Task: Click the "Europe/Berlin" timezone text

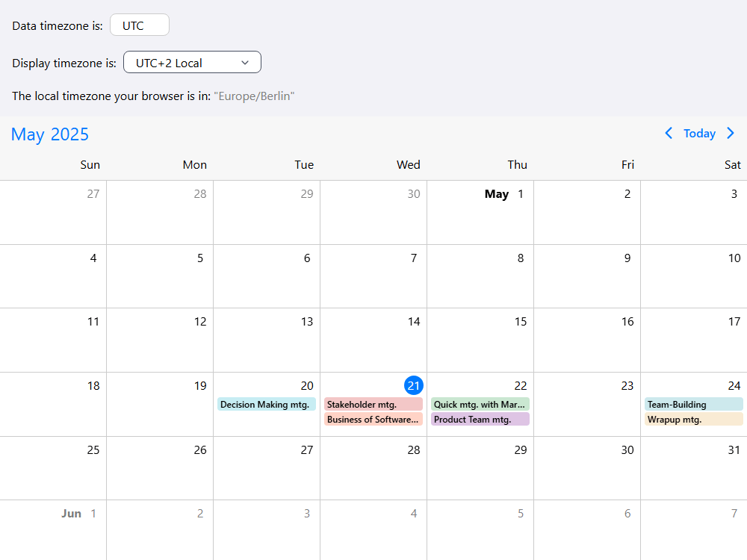Action: coord(254,96)
